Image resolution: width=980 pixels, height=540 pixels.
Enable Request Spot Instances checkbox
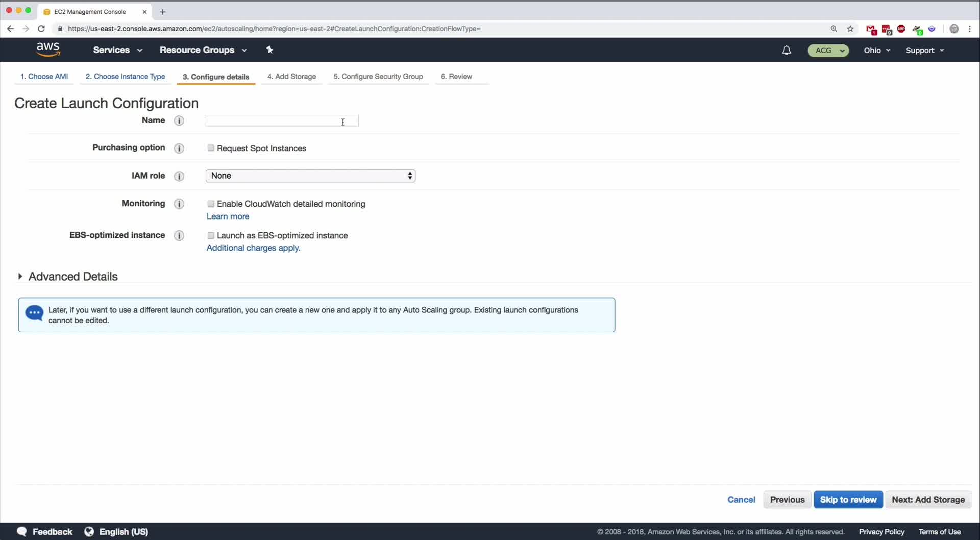pos(211,148)
